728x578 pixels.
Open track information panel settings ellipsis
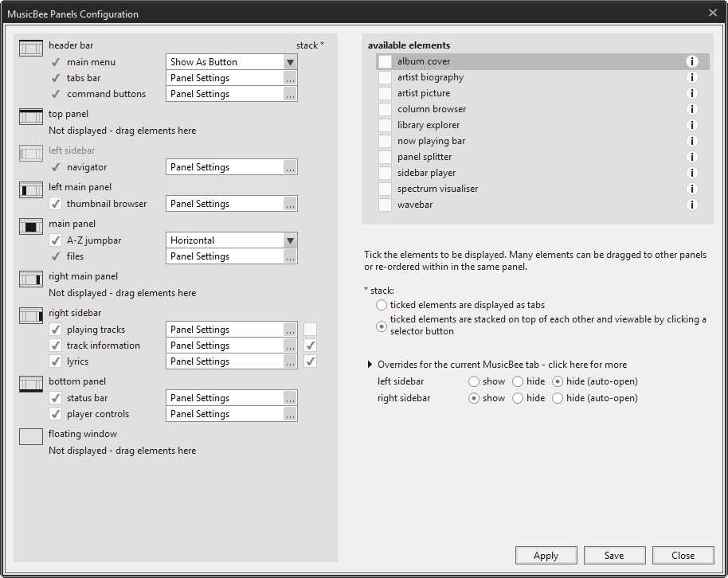[x=290, y=346]
